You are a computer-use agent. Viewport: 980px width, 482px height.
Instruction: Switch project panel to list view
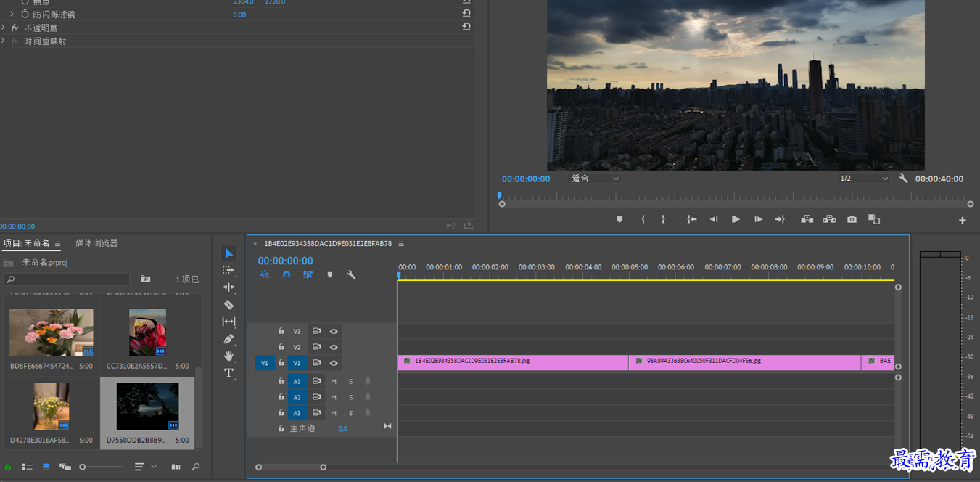pyautogui.click(x=27, y=467)
